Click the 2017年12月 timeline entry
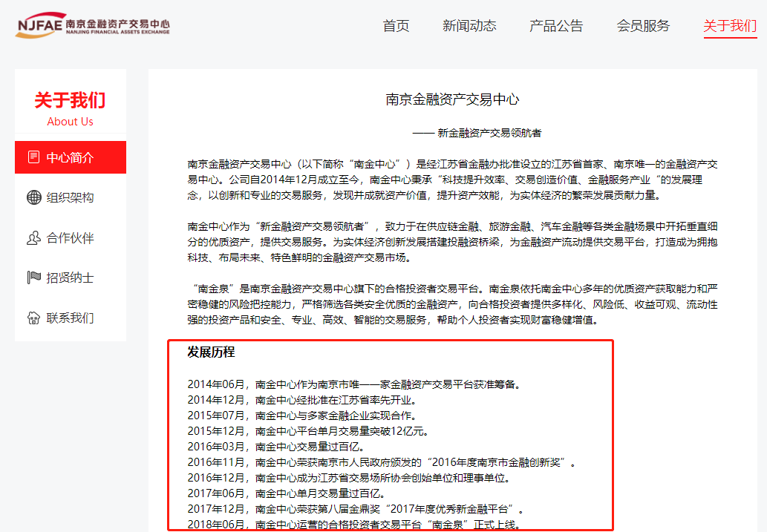This screenshot has height=532, width=767. (x=356, y=510)
